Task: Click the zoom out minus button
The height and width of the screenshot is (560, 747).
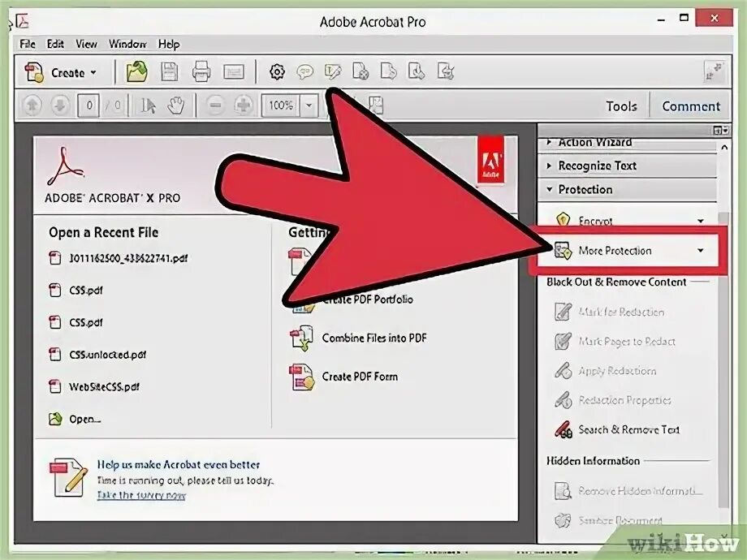Action: pyautogui.click(x=215, y=106)
